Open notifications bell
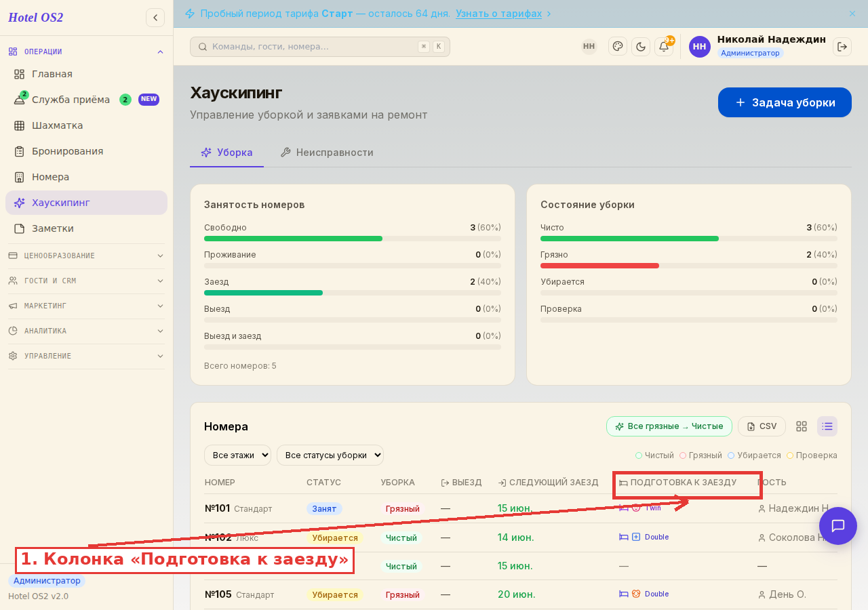 tap(664, 46)
